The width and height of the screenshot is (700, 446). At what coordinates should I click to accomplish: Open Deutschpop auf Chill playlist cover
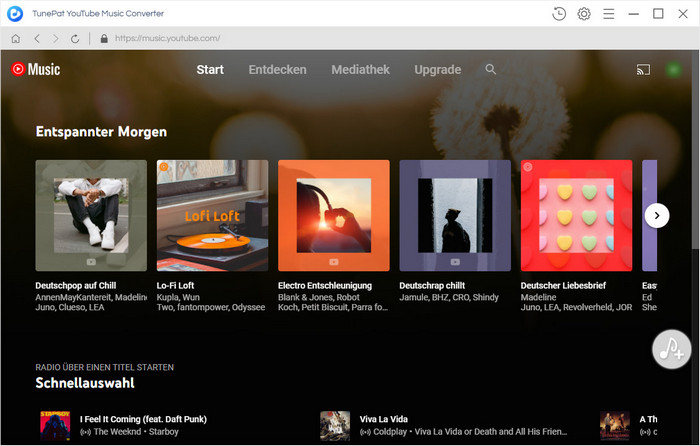pyautogui.click(x=91, y=216)
